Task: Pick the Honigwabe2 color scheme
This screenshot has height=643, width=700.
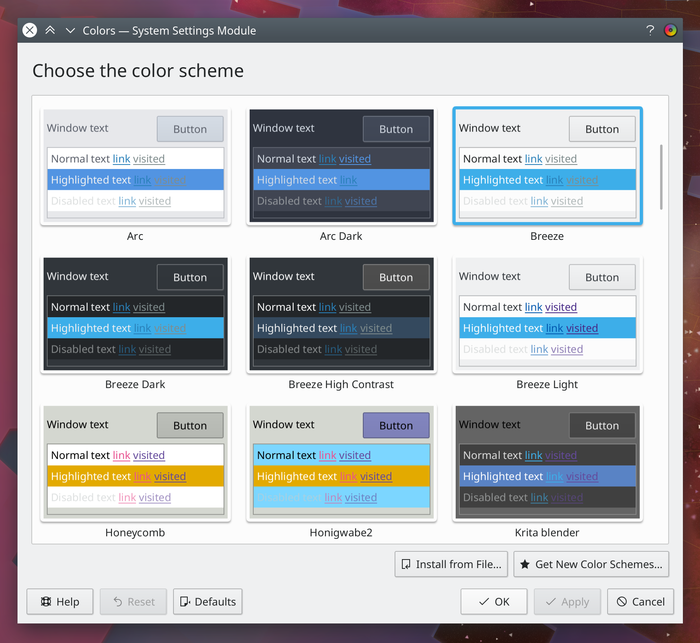Action: click(x=341, y=463)
